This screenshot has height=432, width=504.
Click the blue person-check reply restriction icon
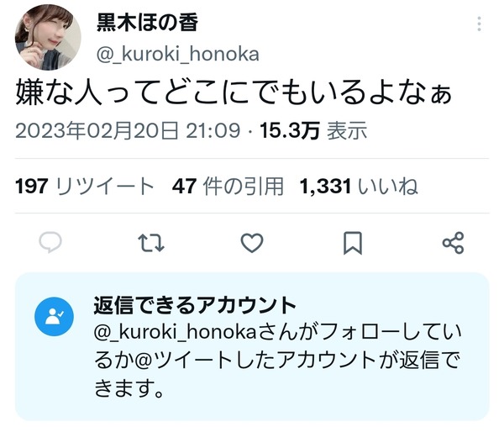point(54,317)
